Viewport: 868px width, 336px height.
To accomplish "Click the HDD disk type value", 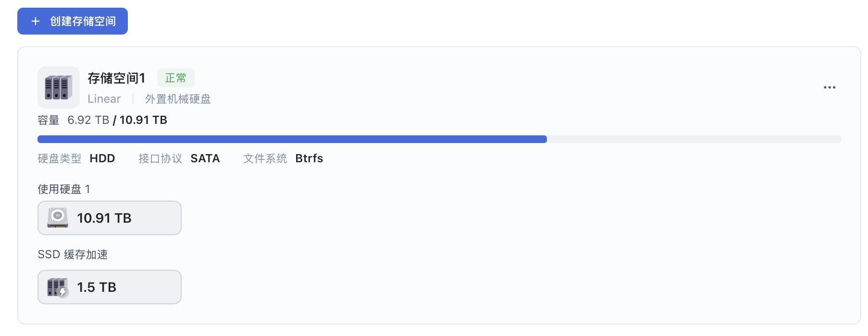I will tap(102, 158).
